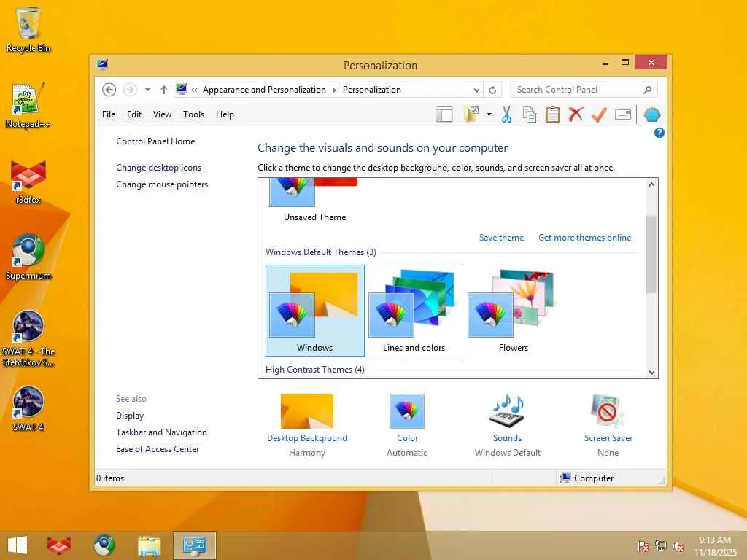The height and width of the screenshot is (560, 747).
Task: Click the theme list scrollbar thumb
Action: tap(651, 254)
